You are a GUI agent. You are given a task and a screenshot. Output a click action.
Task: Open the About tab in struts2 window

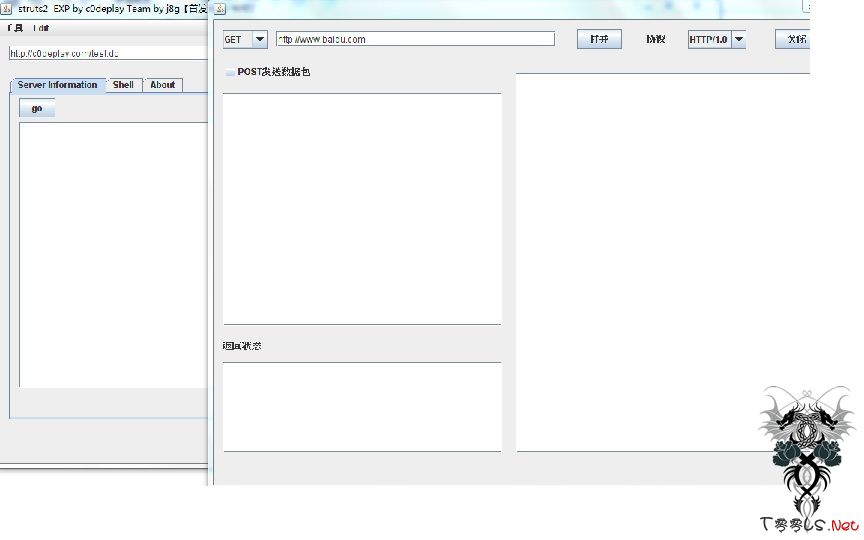[163, 85]
